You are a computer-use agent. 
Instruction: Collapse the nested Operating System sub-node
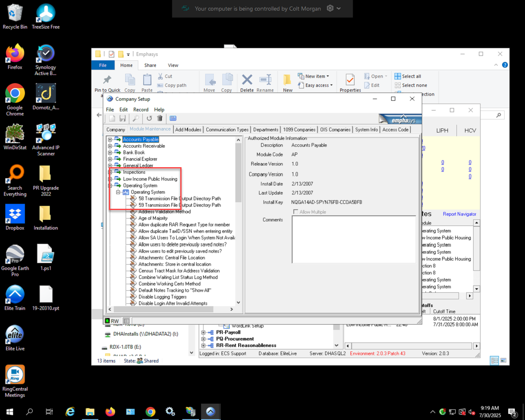pyautogui.click(x=118, y=192)
